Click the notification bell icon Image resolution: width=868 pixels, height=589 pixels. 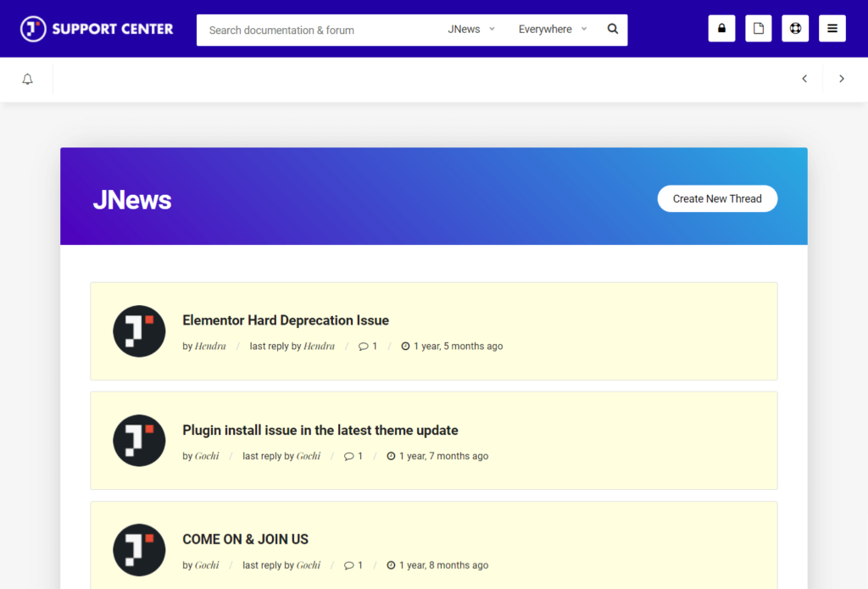click(26, 78)
